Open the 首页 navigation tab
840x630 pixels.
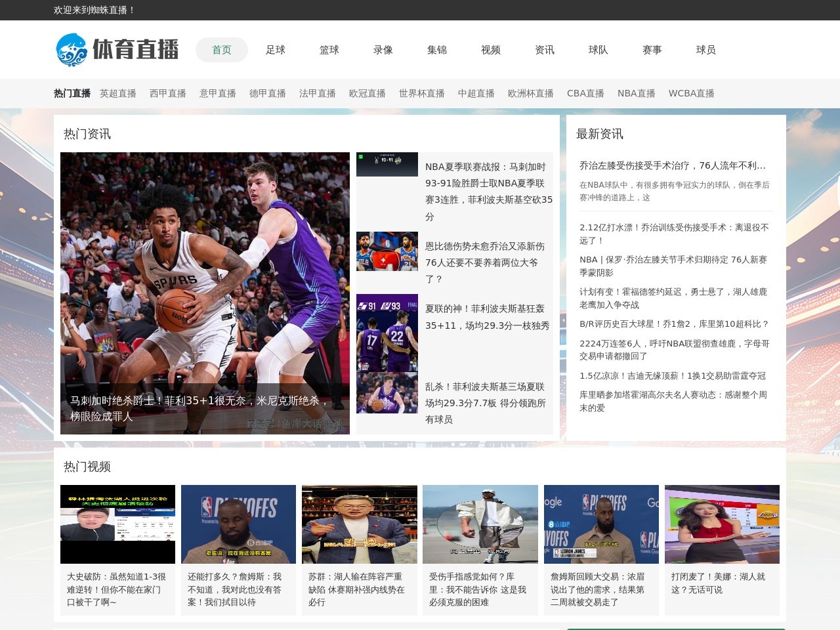coord(222,50)
